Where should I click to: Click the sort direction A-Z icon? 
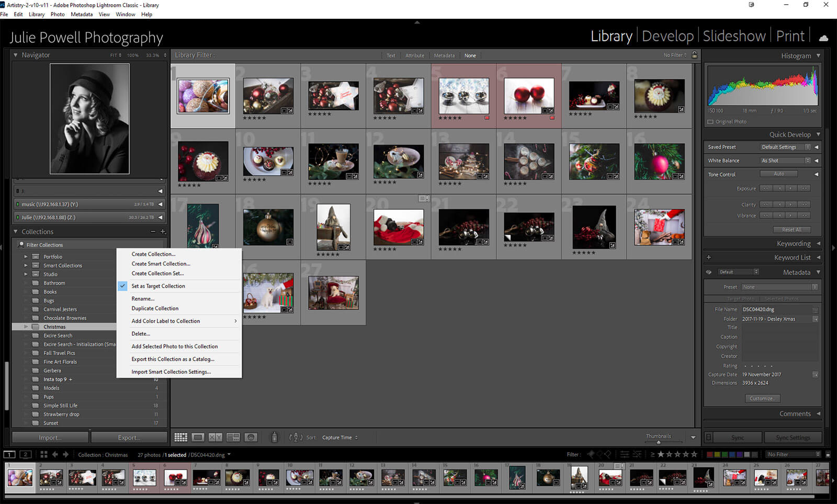(296, 438)
